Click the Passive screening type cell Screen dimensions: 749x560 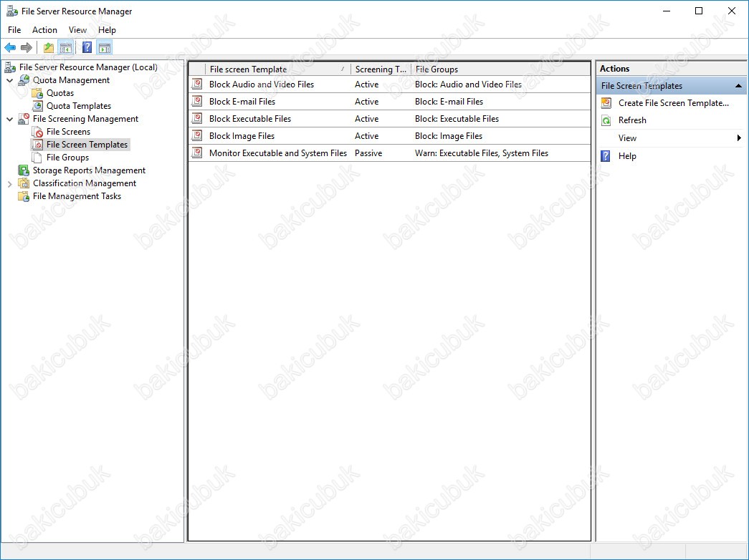[x=368, y=153]
